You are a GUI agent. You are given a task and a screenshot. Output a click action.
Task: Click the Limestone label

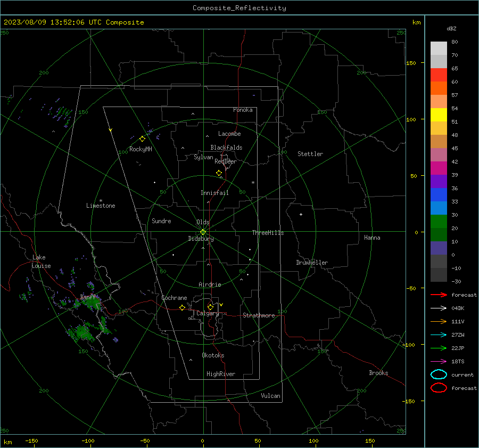(101, 206)
